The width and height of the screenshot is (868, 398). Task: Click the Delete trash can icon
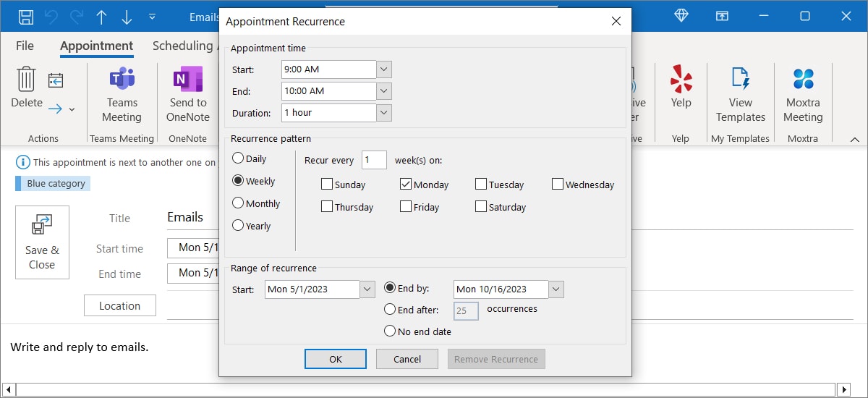(26, 79)
